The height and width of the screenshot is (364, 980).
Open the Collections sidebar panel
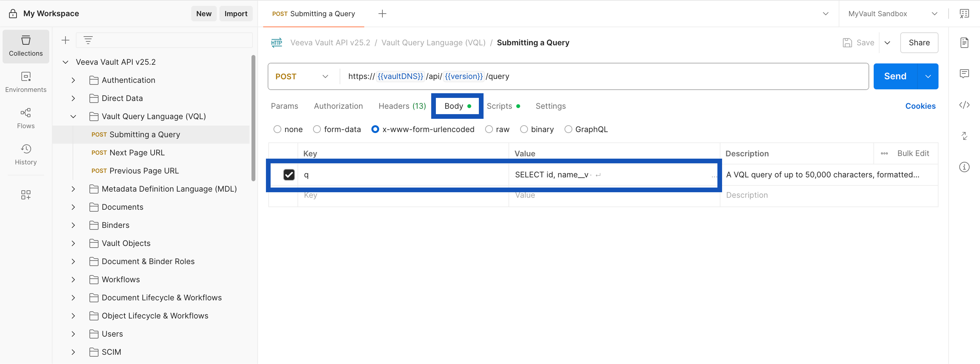coord(25,46)
